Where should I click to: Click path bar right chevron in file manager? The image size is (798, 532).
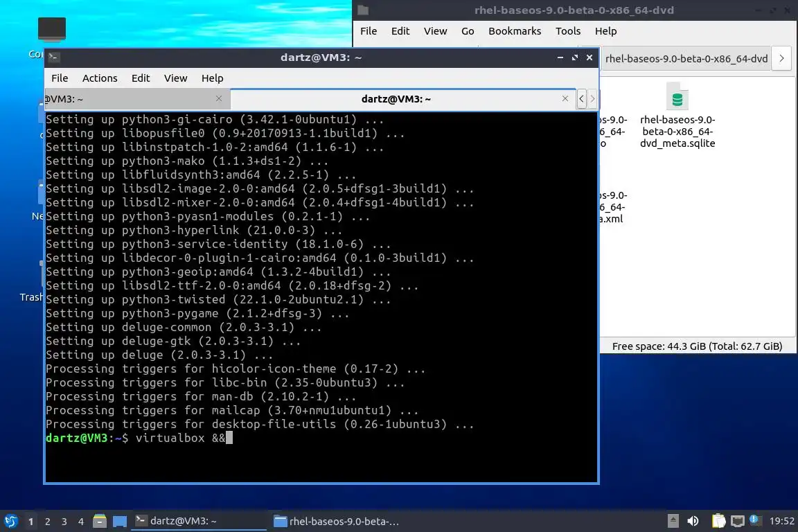[781, 59]
